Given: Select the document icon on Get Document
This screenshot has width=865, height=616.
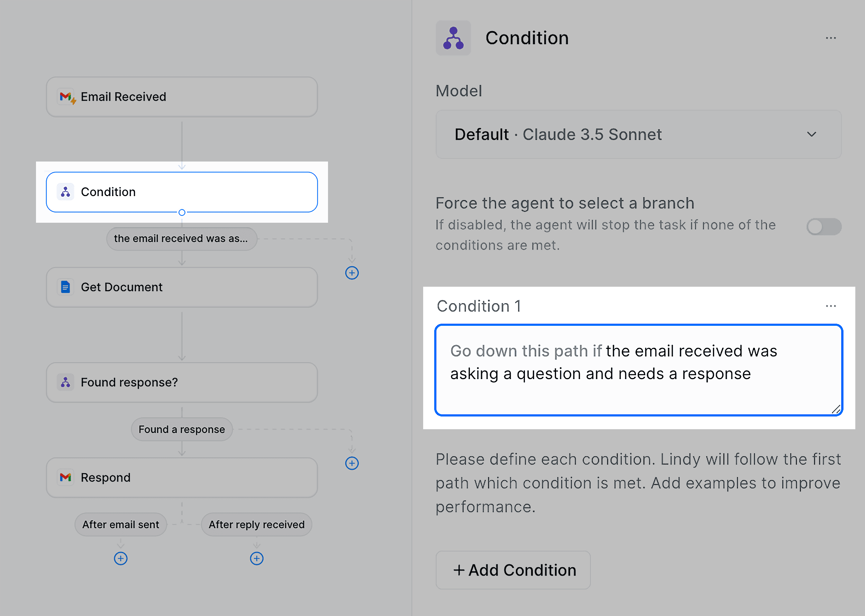Looking at the screenshot, I should [65, 287].
